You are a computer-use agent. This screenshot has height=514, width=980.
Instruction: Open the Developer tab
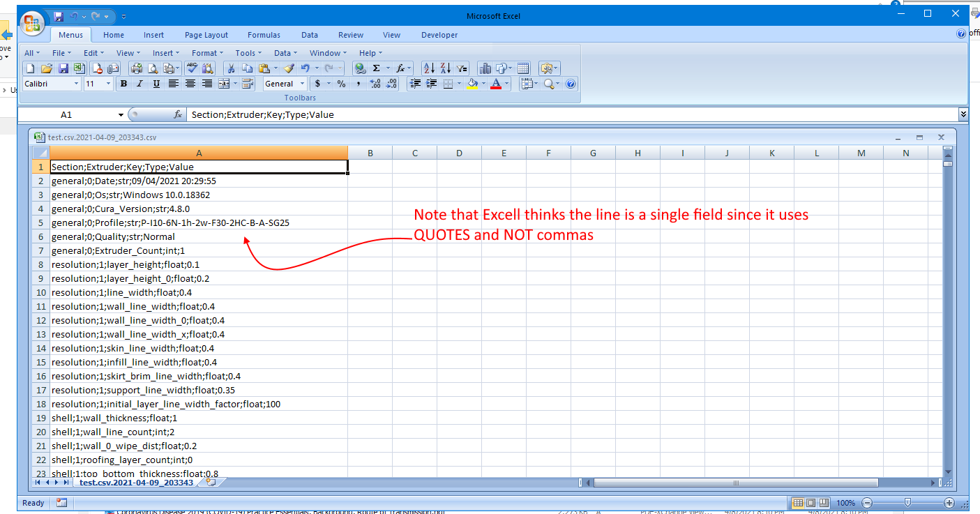439,35
